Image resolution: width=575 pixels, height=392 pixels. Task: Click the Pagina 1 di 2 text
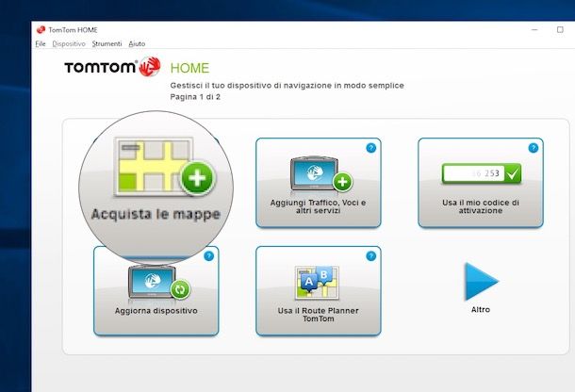[x=195, y=97]
